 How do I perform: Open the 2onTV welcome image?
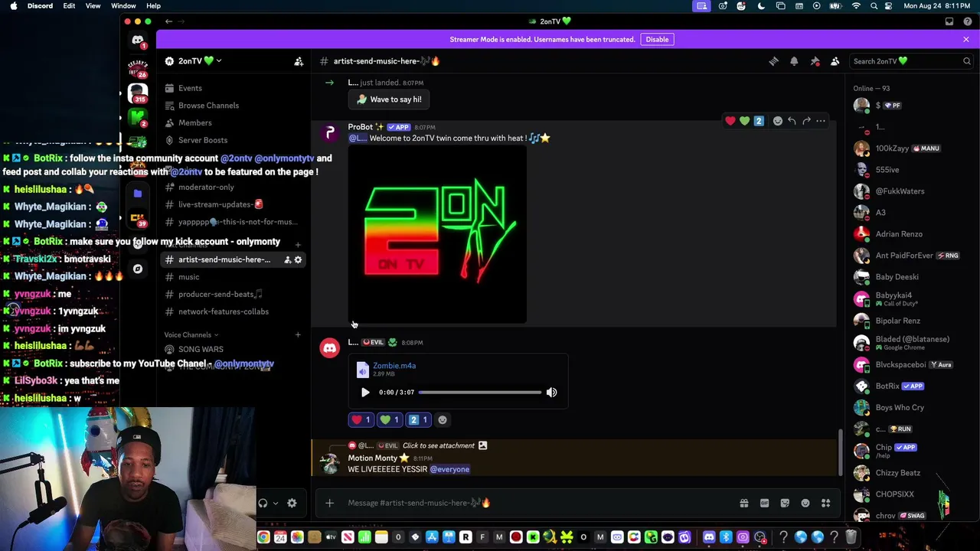tap(437, 235)
